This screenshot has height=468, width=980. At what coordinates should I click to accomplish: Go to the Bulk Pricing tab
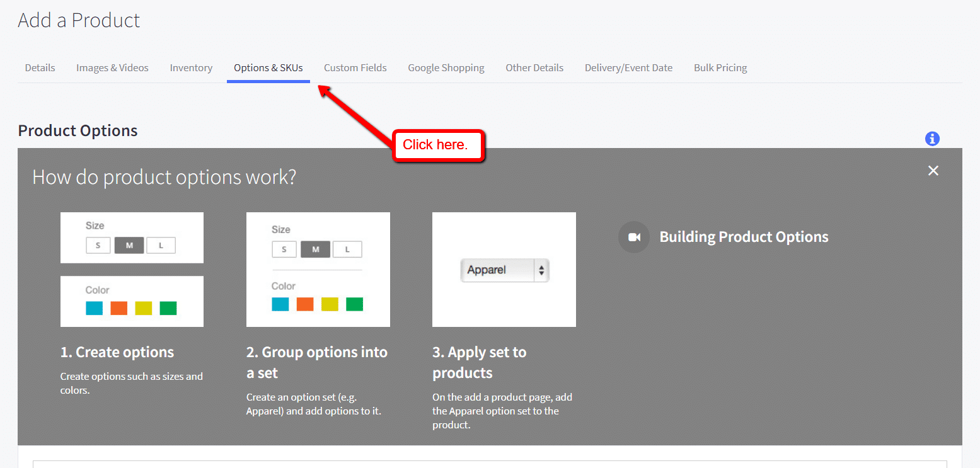pos(720,67)
